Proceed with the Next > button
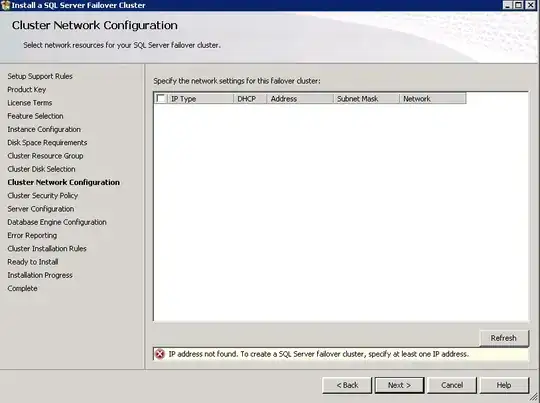 click(399, 385)
